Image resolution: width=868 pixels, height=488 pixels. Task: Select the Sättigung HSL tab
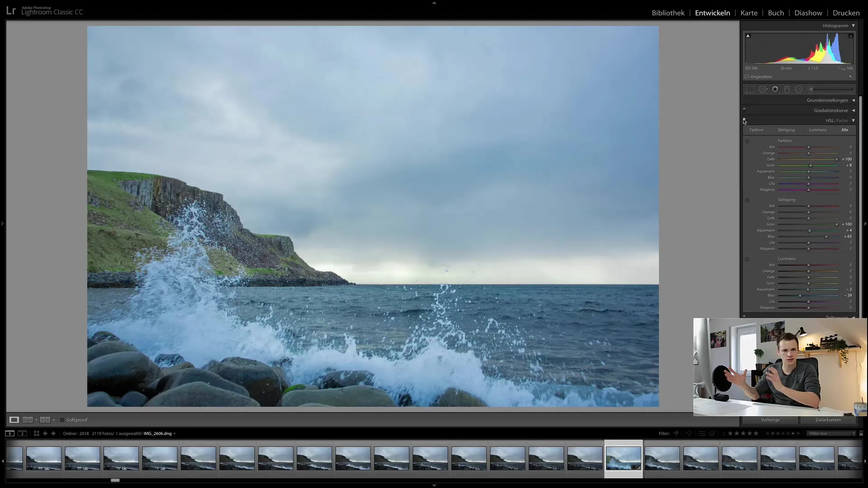pos(786,130)
